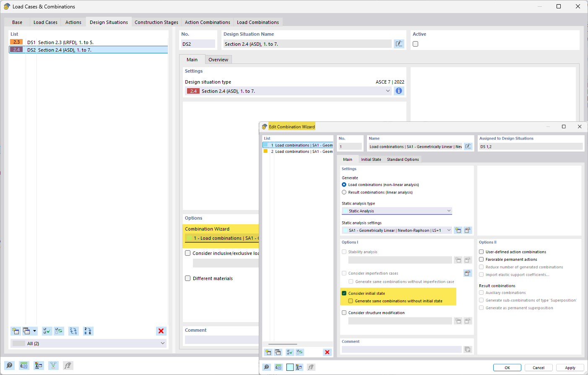Open the Initial State tab in the wizard
The height and width of the screenshot is (375, 588).
(x=371, y=159)
